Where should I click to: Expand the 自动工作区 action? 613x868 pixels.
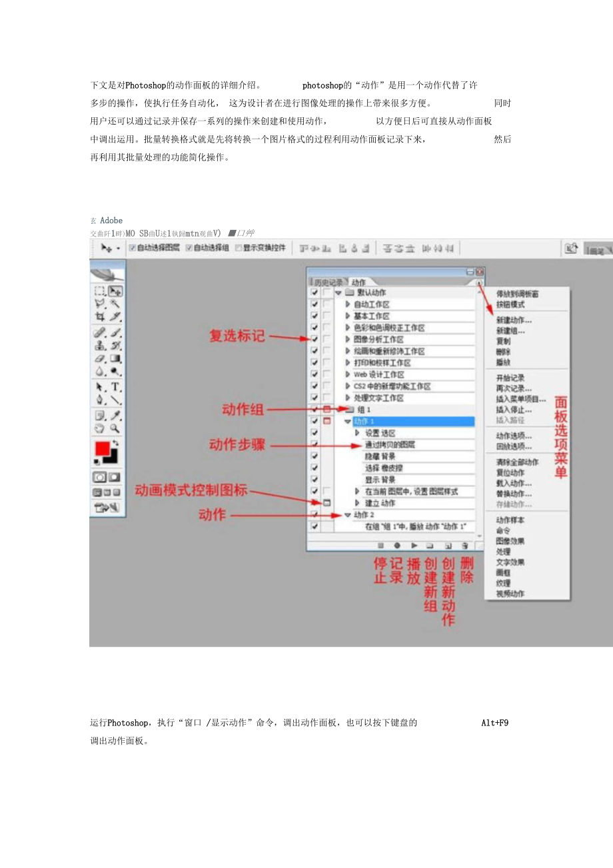click(x=348, y=305)
